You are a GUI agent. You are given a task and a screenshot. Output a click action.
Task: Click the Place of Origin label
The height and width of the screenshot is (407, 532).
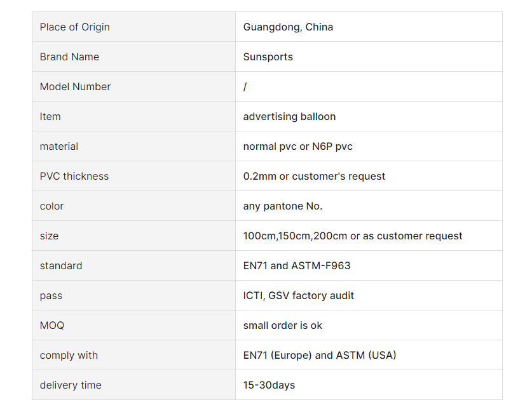click(74, 27)
